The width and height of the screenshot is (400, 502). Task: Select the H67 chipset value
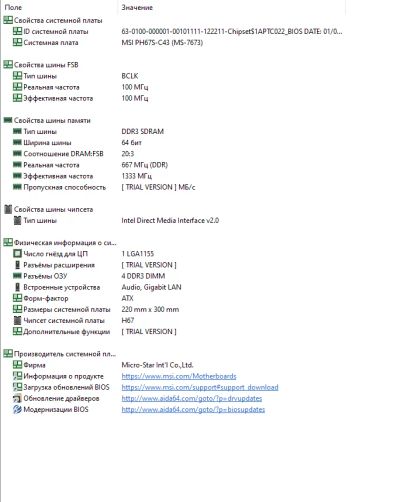coord(128,320)
